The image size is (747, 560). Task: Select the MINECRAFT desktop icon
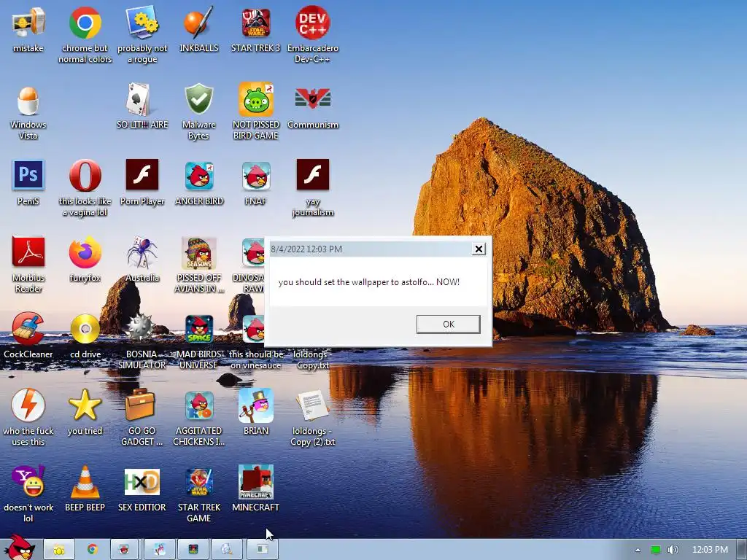256,489
